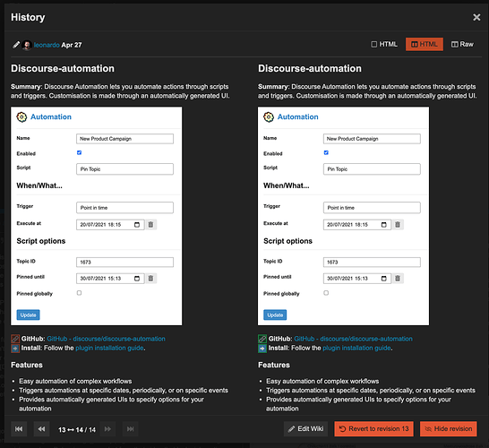Image resolution: width=489 pixels, height=448 pixels.
Task: Close the History dialog
Action: 476,17
